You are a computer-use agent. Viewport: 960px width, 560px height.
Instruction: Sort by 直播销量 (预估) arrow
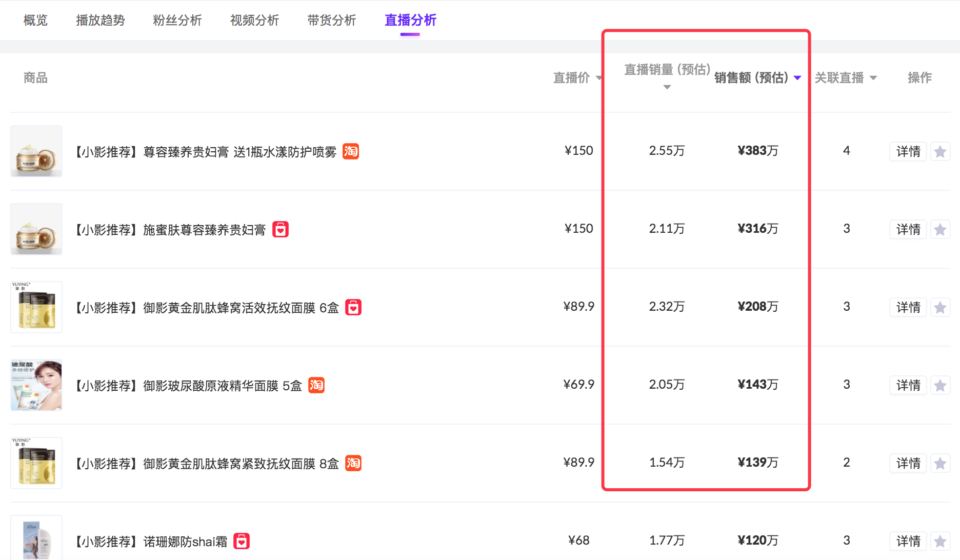click(x=667, y=87)
